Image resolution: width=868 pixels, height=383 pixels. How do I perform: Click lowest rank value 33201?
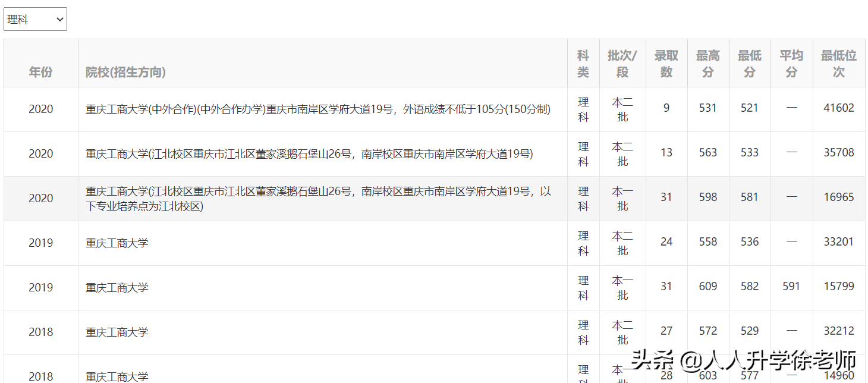pyautogui.click(x=839, y=242)
